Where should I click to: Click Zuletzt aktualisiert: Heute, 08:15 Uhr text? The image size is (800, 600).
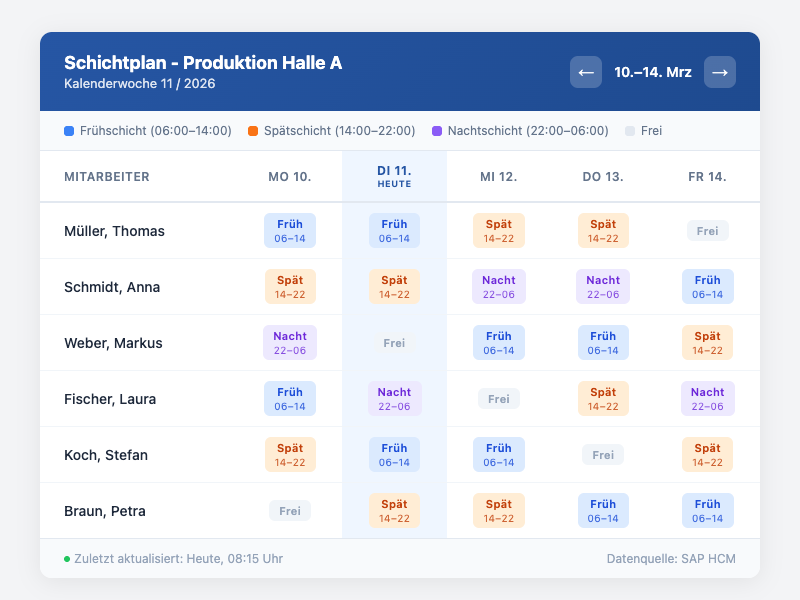coord(178,559)
